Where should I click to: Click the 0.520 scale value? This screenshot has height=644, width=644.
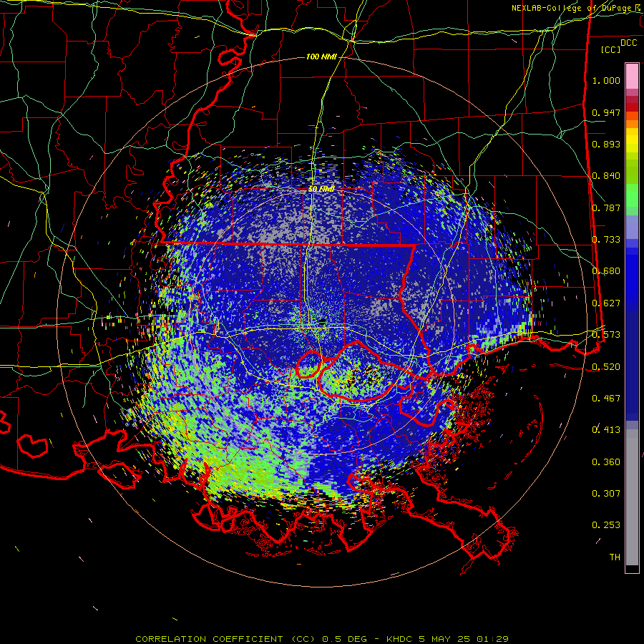click(x=606, y=367)
